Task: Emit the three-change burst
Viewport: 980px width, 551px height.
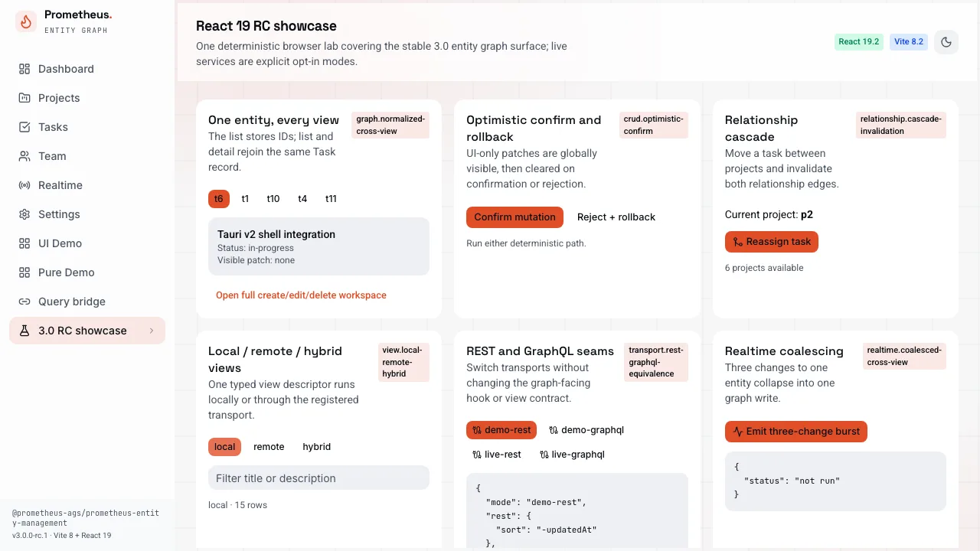Action: click(796, 432)
